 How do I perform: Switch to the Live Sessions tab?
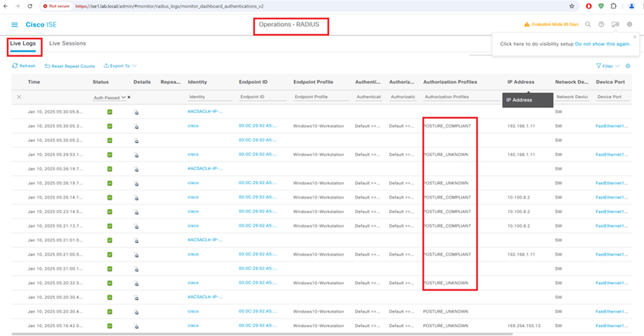pos(68,43)
